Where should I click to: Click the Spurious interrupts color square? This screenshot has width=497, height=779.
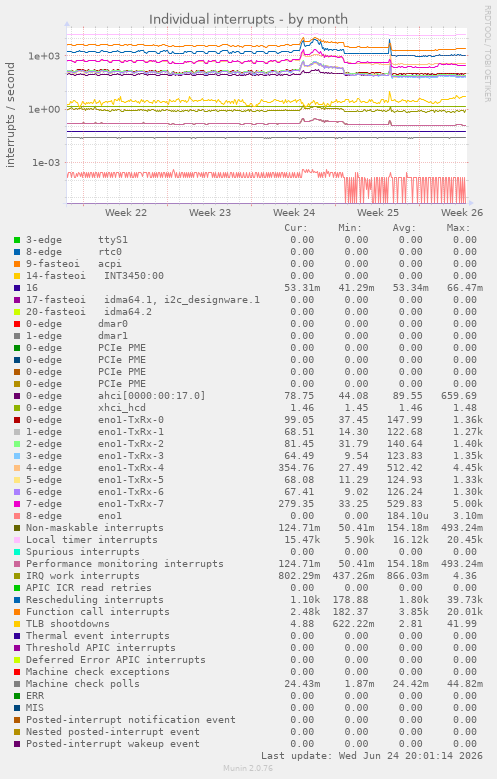click(17, 552)
